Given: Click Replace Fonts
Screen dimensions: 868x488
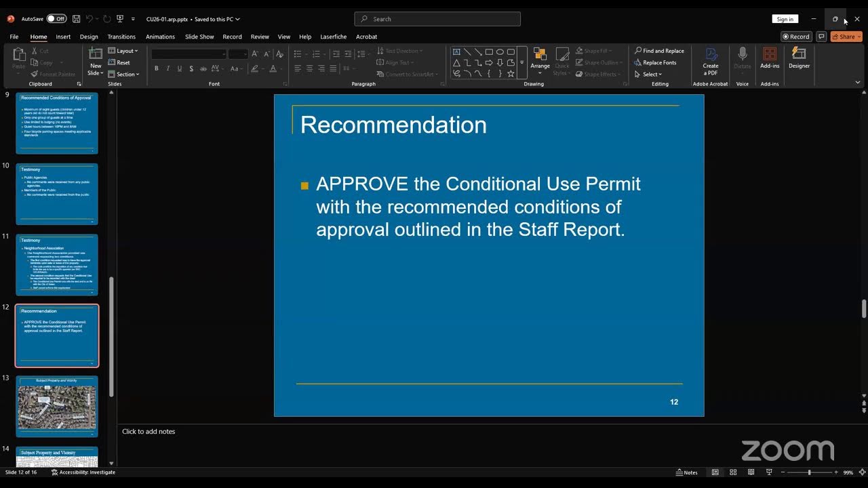Looking at the screenshot, I should [x=655, y=62].
